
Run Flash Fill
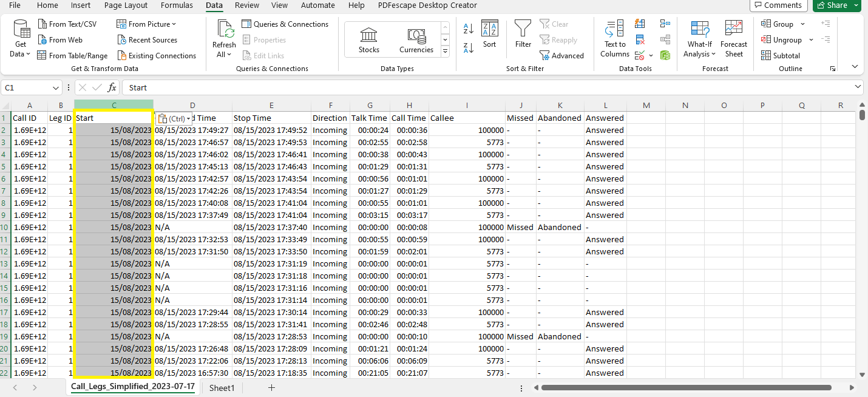[x=640, y=24]
